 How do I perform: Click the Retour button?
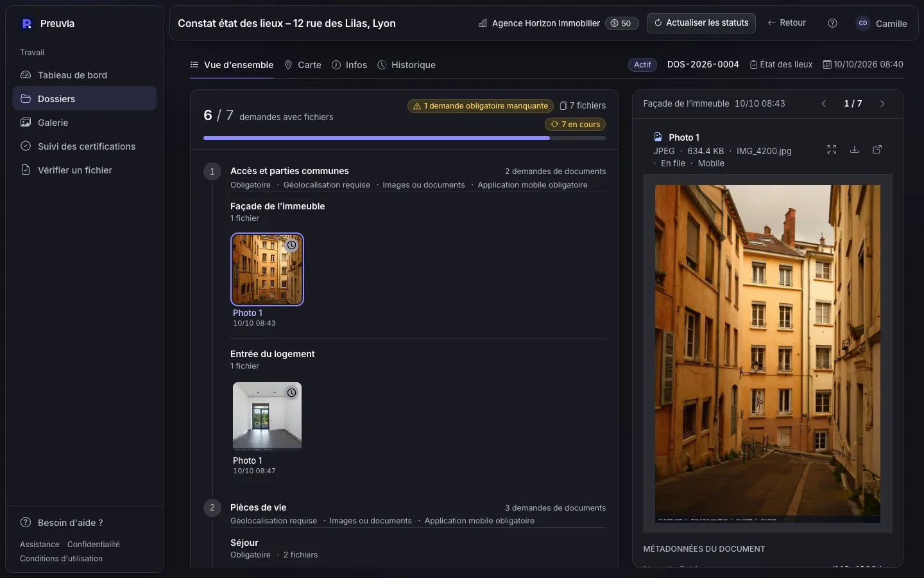click(x=787, y=23)
